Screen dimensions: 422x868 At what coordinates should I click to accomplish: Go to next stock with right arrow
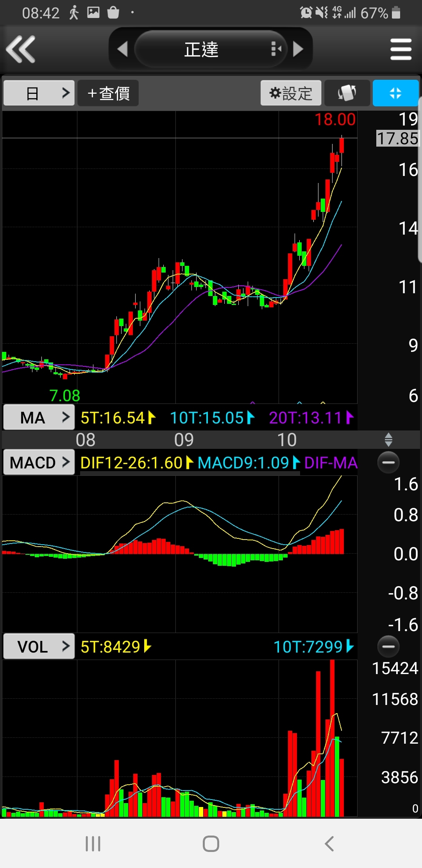298,49
